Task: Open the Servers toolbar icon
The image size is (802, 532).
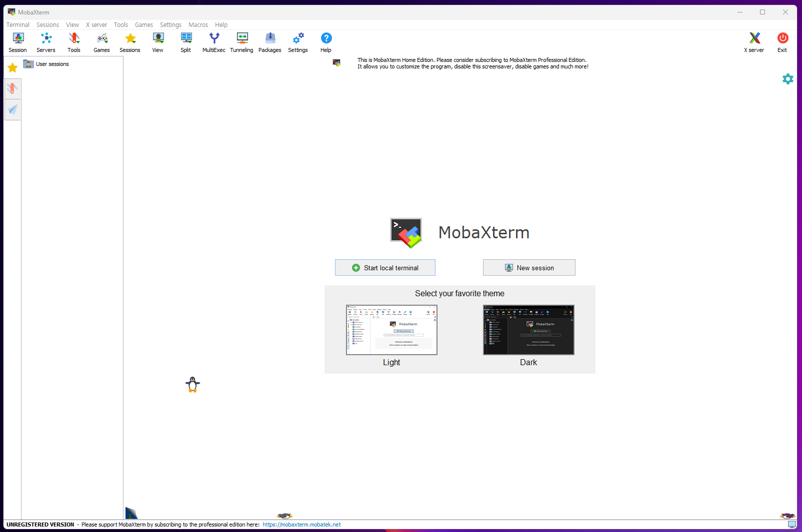Action: coord(46,42)
